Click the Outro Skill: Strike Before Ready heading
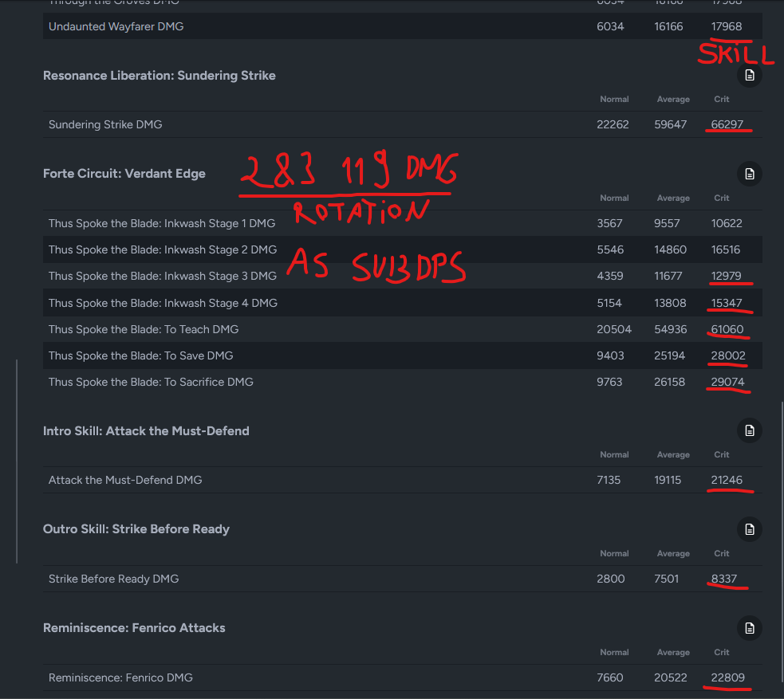 [136, 529]
